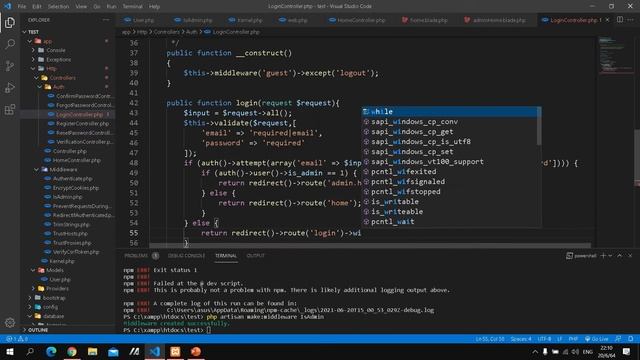Image resolution: width=640 pixels, height=360 pixels.
Task: Click the Visual Studio Code taskbar icon
Action: coord(155,351)
